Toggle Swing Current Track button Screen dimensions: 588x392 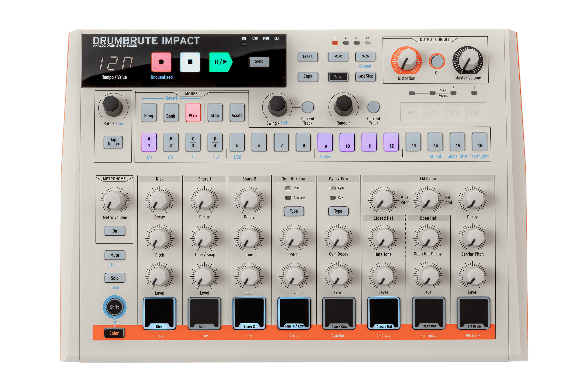pyautogui.click(x=308, y=107)
